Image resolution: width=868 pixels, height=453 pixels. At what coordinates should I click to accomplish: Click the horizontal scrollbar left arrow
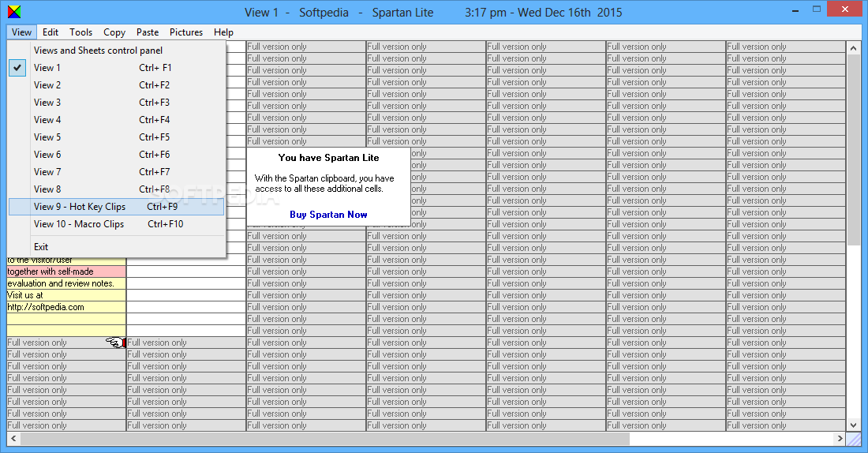14,438
